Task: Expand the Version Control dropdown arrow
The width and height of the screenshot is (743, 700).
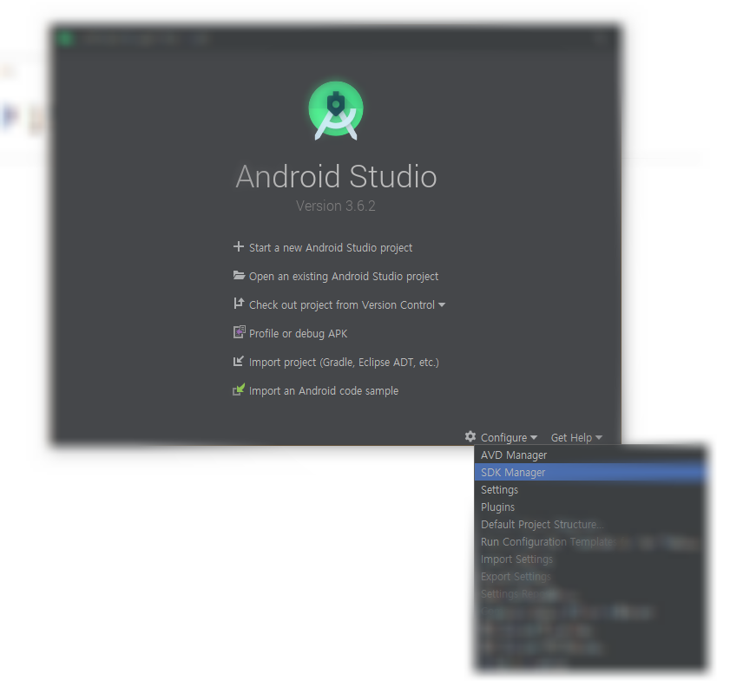Action: [442, 305]
